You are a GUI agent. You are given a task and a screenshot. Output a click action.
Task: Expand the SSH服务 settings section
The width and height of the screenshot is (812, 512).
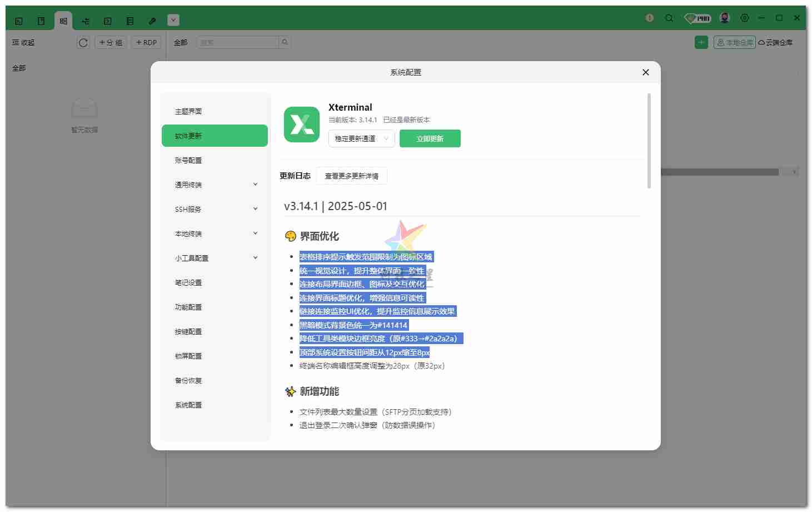(x=215, y=209)
